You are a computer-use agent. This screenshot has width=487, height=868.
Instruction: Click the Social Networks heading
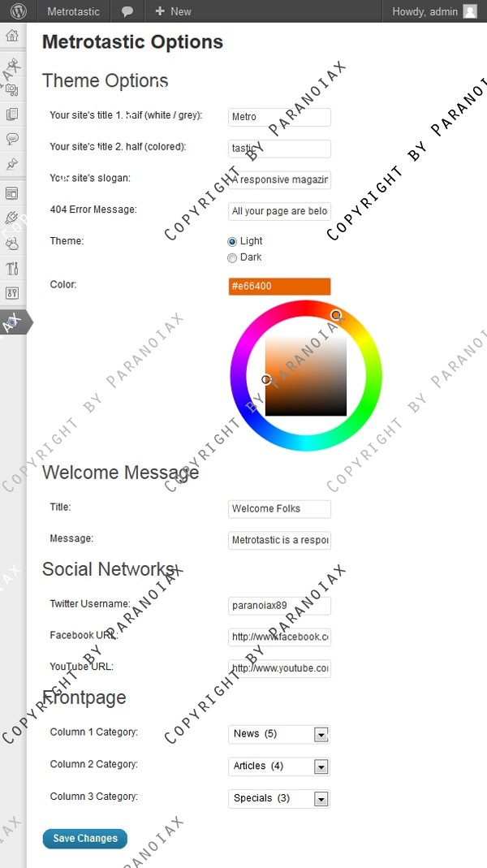[x=109, y=569]
